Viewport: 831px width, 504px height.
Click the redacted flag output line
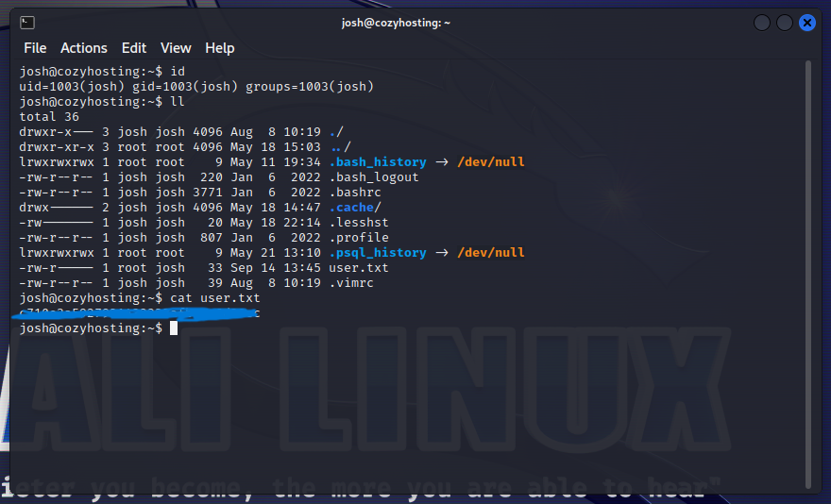[137, 313]
